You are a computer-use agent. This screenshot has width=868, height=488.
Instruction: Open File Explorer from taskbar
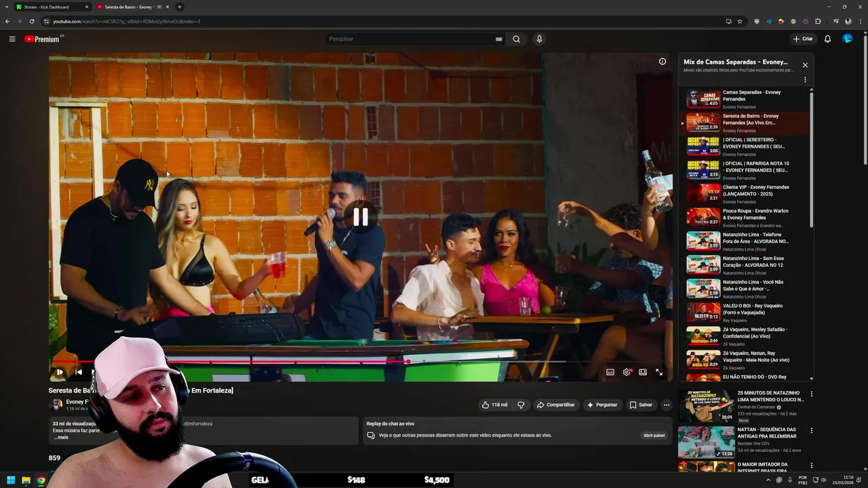point(26,480)
